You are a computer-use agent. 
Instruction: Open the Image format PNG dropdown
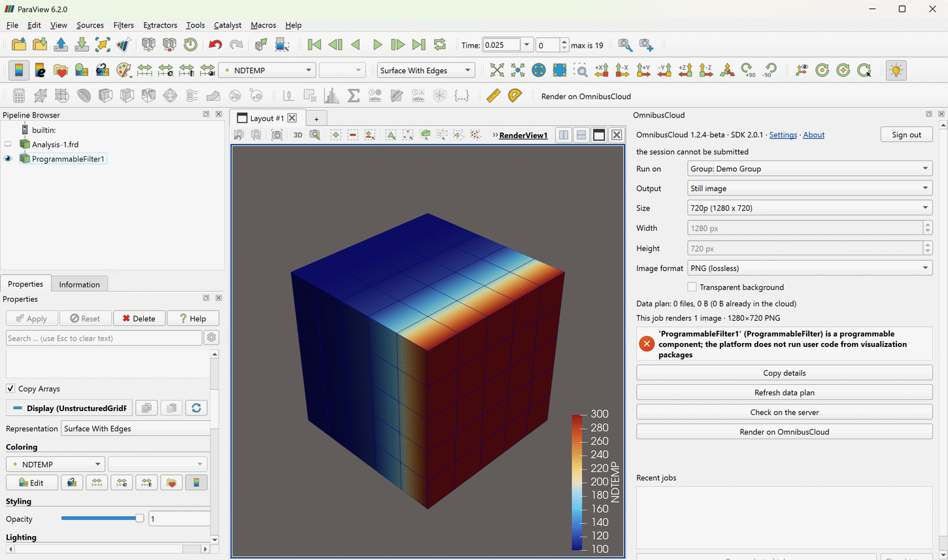[x=809, y=268]
